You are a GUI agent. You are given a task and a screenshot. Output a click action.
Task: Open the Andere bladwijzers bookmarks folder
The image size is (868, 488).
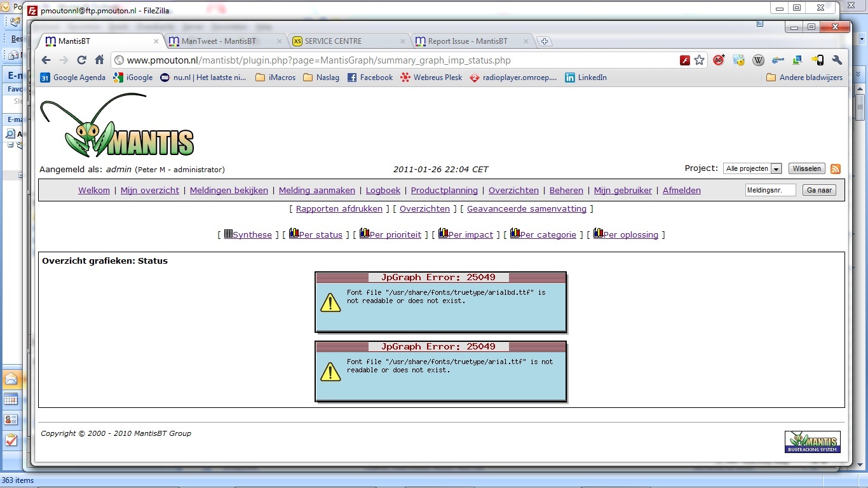click(x=804, y=78)
